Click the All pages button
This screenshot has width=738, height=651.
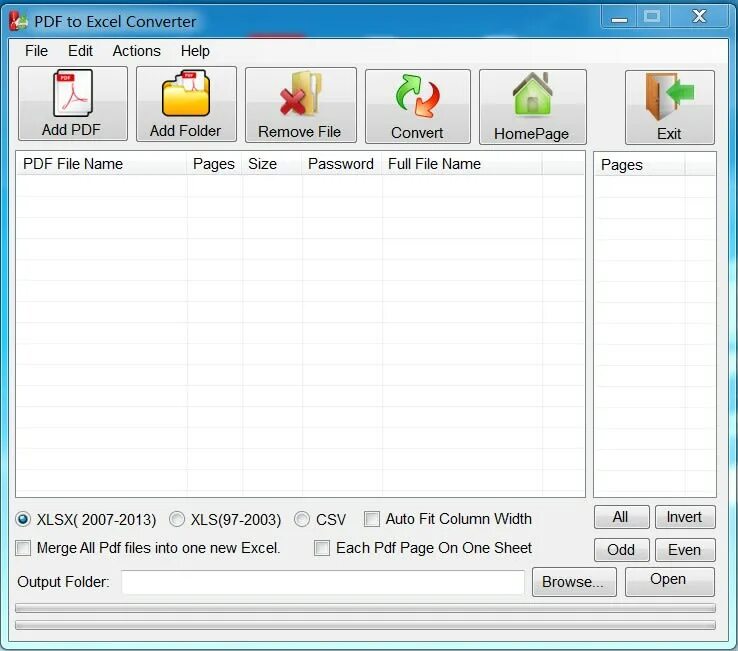click(621, 517)
